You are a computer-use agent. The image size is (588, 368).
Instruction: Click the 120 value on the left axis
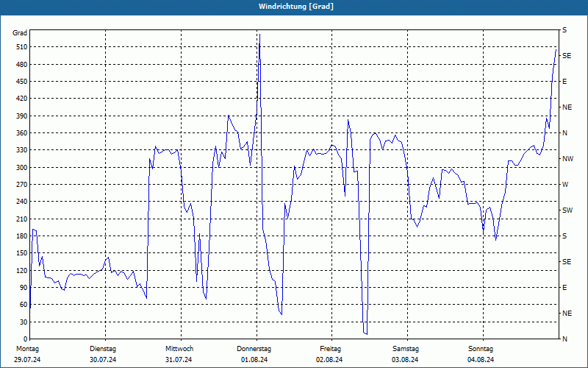[21, 270]
